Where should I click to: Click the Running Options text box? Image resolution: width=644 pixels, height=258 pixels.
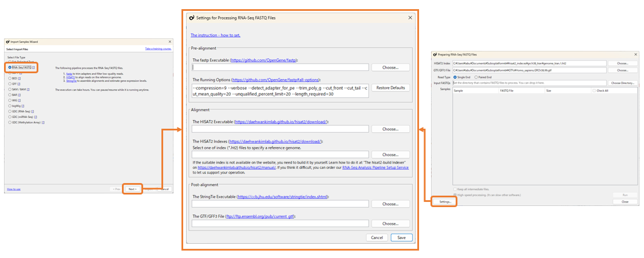click(x=280, y=90)
